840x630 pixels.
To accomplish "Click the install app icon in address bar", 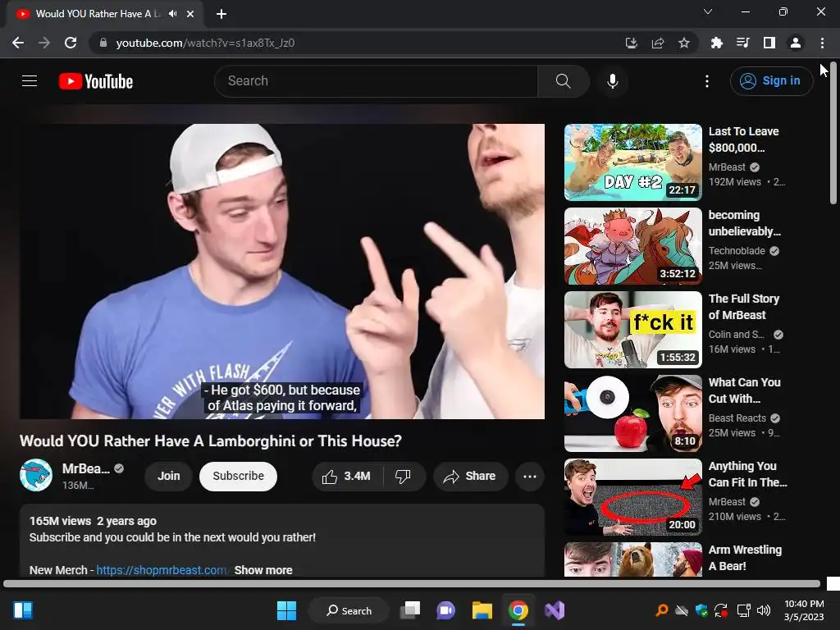I will (x=632, y=43).
